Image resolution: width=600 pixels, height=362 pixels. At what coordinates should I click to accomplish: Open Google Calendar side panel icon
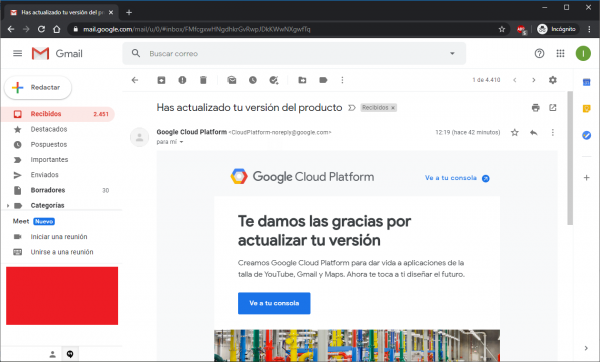point(586,82)
